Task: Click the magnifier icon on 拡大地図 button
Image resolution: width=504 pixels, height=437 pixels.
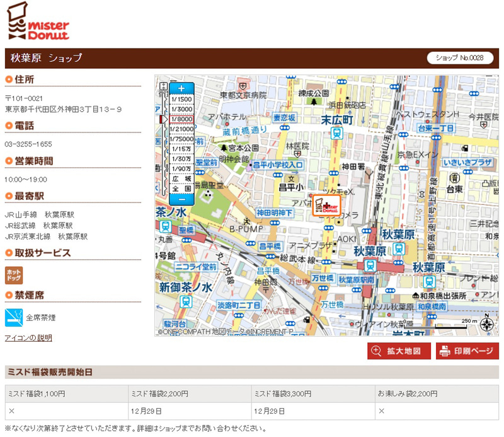Action: pos(377,351)
